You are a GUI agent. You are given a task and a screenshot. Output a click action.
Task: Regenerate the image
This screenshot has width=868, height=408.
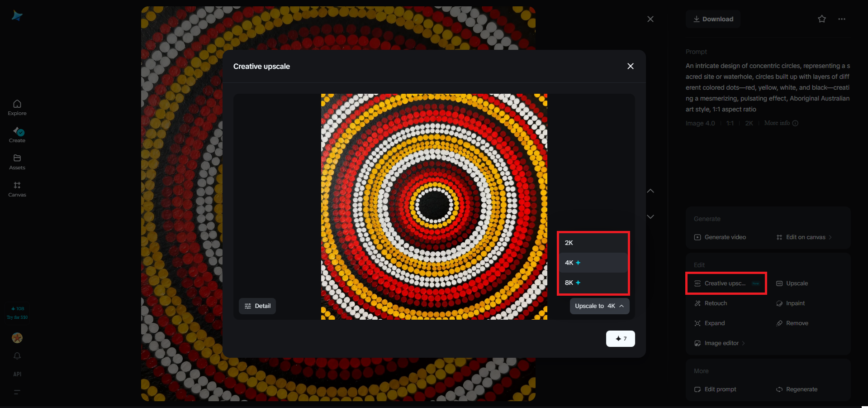[x=797, y=389]
